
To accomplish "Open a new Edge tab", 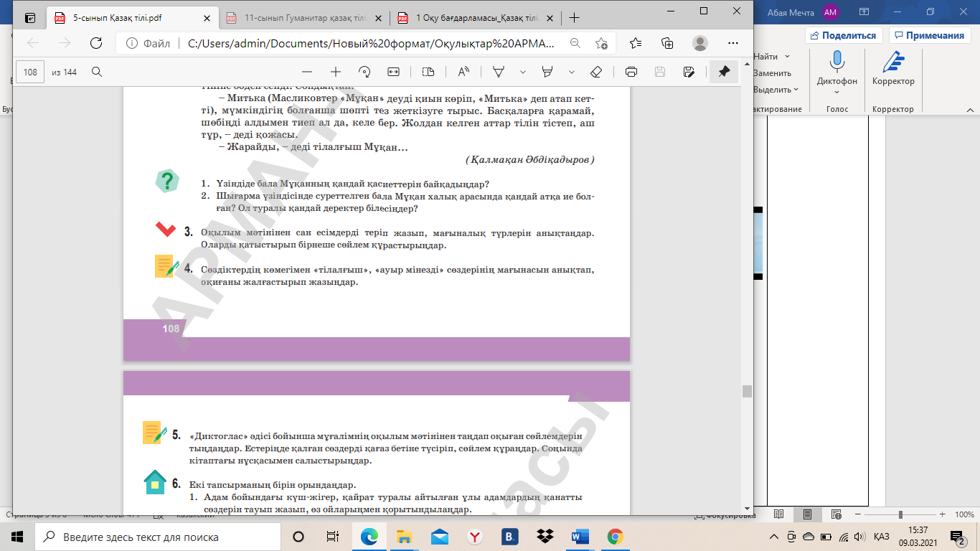I will (574, 19).
